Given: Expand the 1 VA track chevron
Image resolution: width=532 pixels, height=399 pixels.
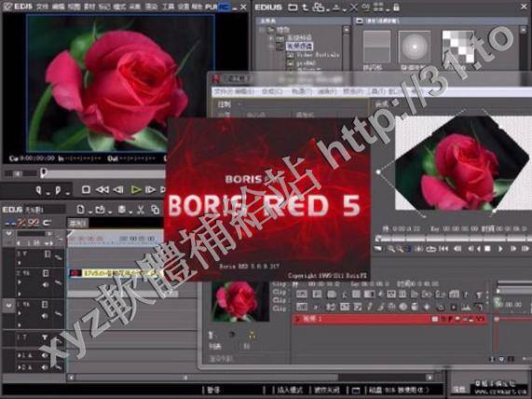Looking at the screenshot, I should 8,305.
